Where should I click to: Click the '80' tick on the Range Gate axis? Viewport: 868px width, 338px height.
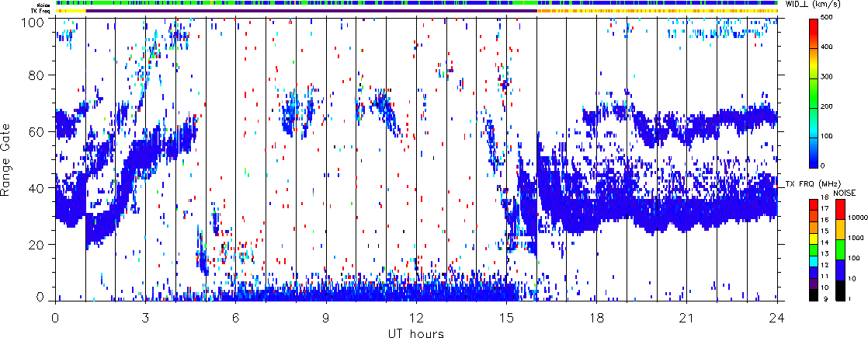point(36,75)
